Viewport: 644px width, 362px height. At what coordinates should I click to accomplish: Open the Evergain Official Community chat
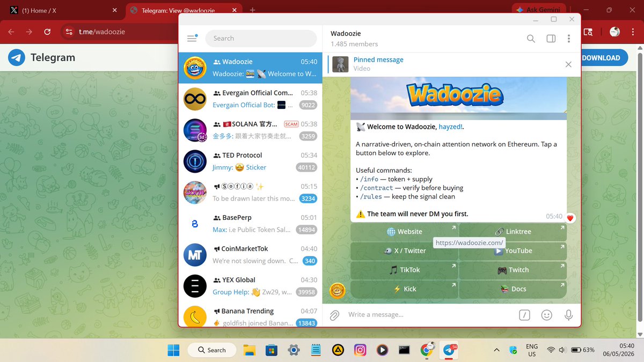tap(251, 99)
